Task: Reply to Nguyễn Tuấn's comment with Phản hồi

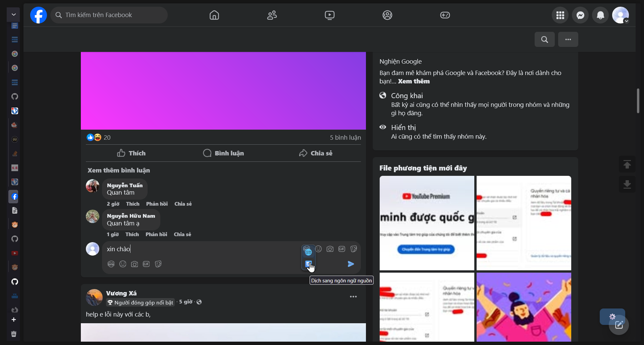Action: [x=157, y=204]
